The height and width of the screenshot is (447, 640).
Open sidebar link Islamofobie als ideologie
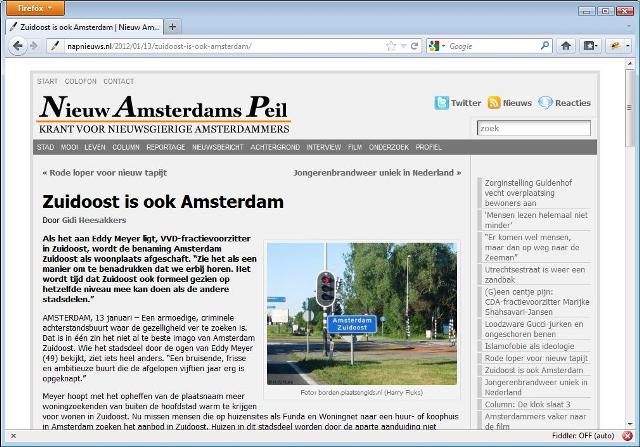(529, 346)
